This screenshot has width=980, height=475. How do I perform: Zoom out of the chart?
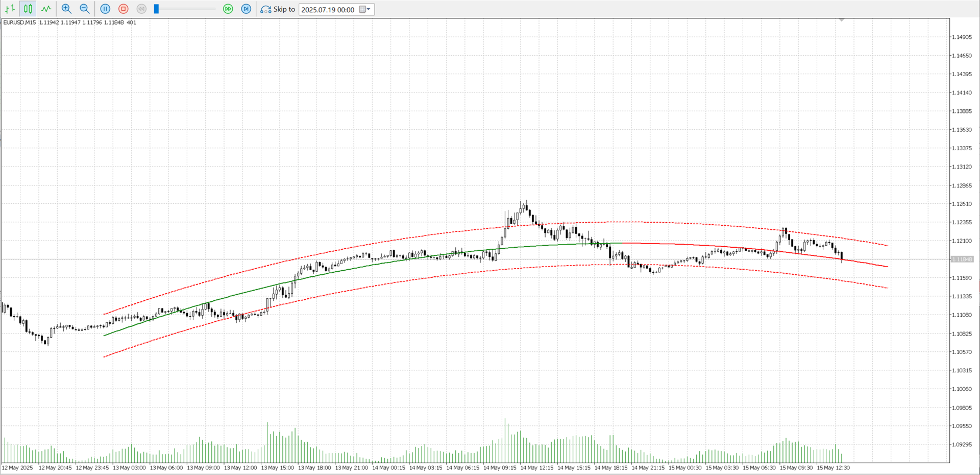coord(85,9)
